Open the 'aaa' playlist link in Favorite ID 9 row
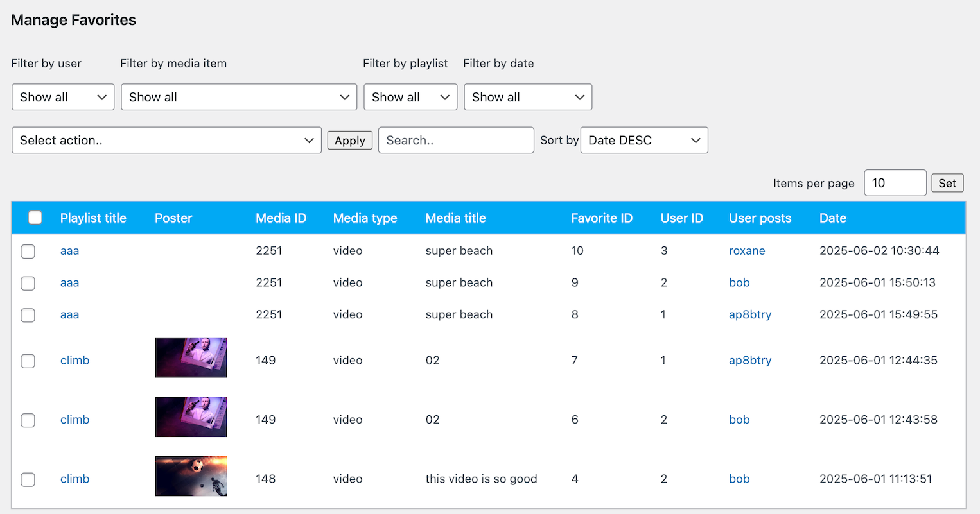 point(69,283)
